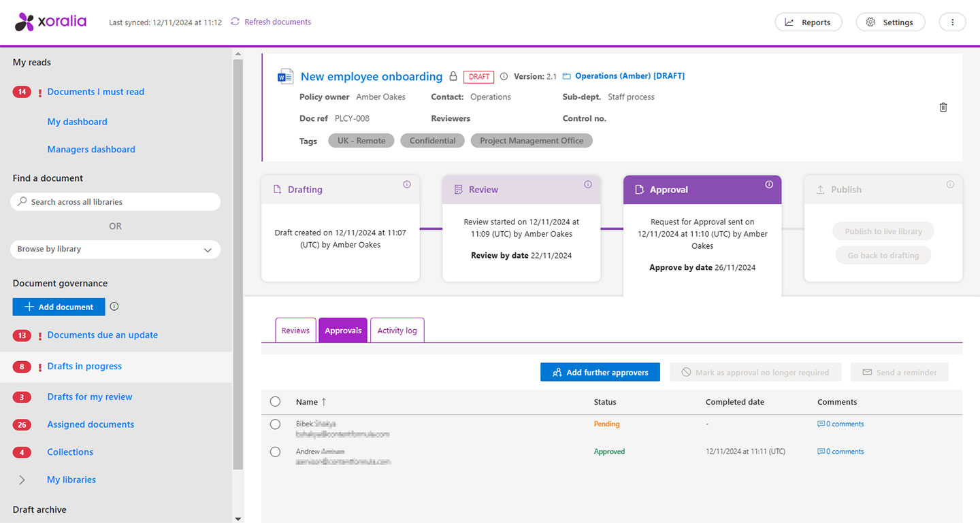This screenshot has height=523, width=980.
Task: Click the Confidential tag
Action: point(433,141)
